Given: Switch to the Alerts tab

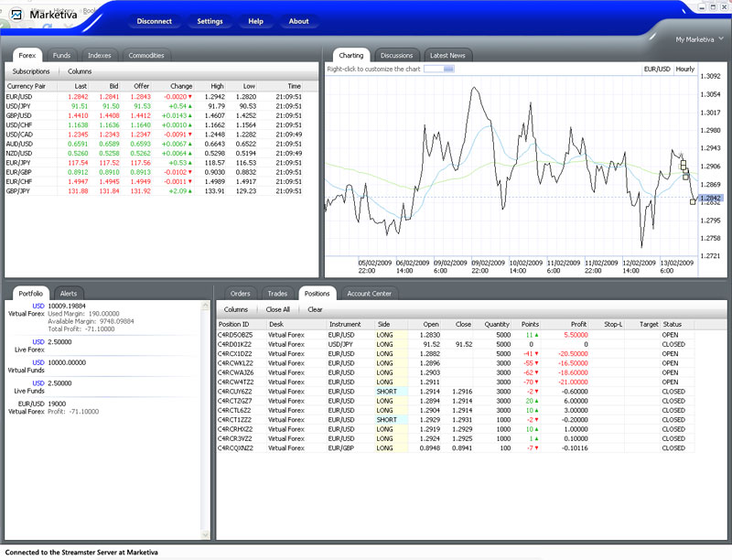Looking at the screenshot, I should [x=68, y=293].
